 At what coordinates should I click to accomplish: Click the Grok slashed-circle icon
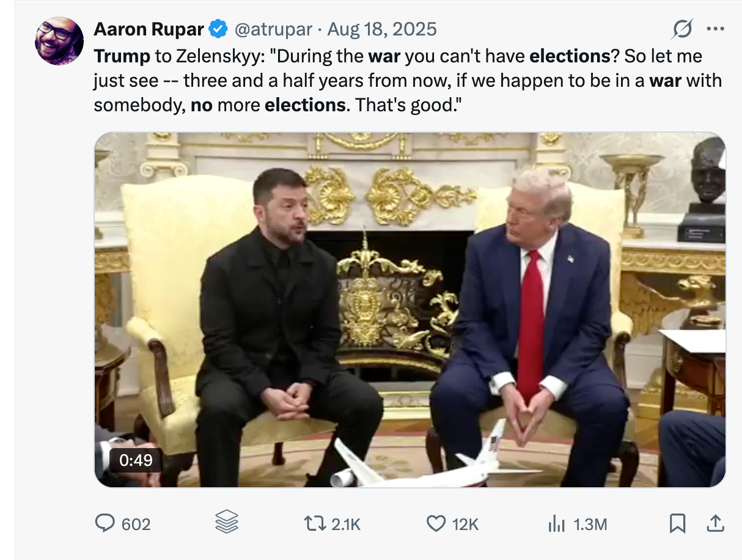[682, 29]
